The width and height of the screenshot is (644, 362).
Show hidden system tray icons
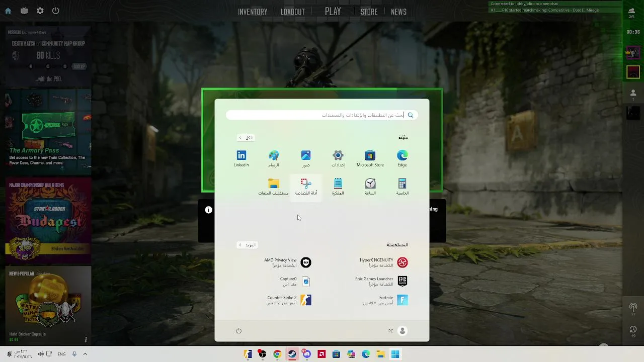click(85, 354)
